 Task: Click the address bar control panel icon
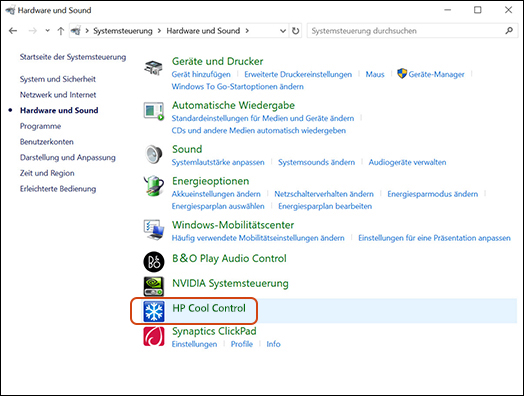click(76, 31)
